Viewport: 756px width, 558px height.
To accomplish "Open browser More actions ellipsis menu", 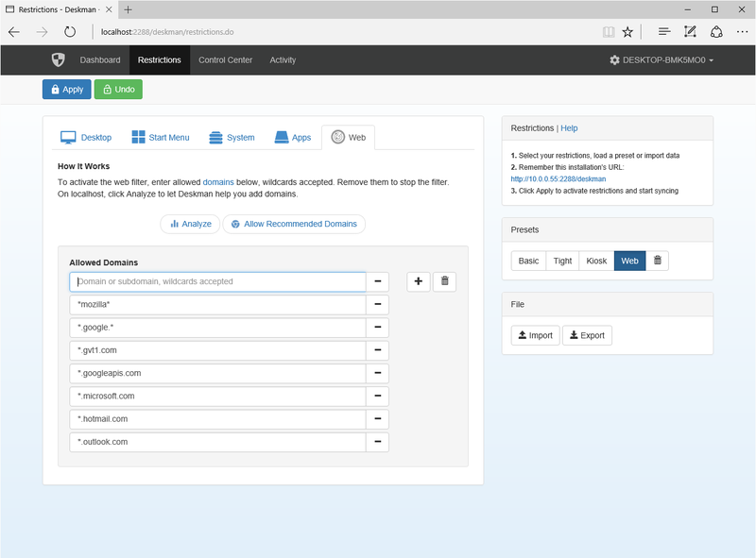I will pyautogui.click(x=742, y=32).
